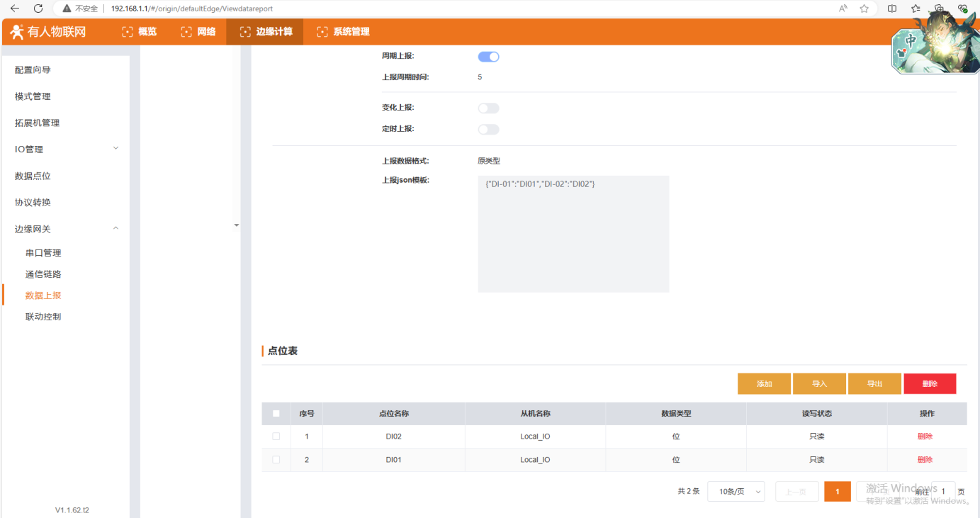The height and width of the screenshot is (518, 980).
Task: Open the browser split screen icon
Action: click(x=892, y=9)
